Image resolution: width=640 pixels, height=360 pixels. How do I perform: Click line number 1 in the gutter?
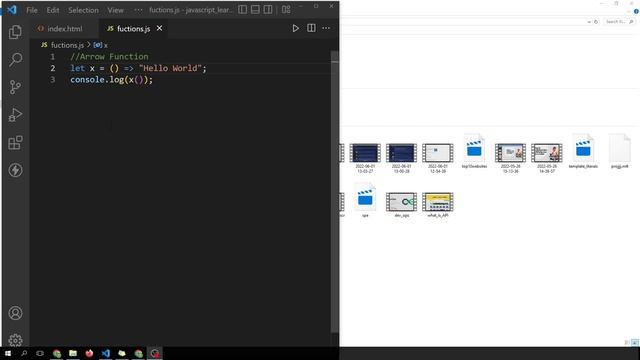tap(53, 57)
